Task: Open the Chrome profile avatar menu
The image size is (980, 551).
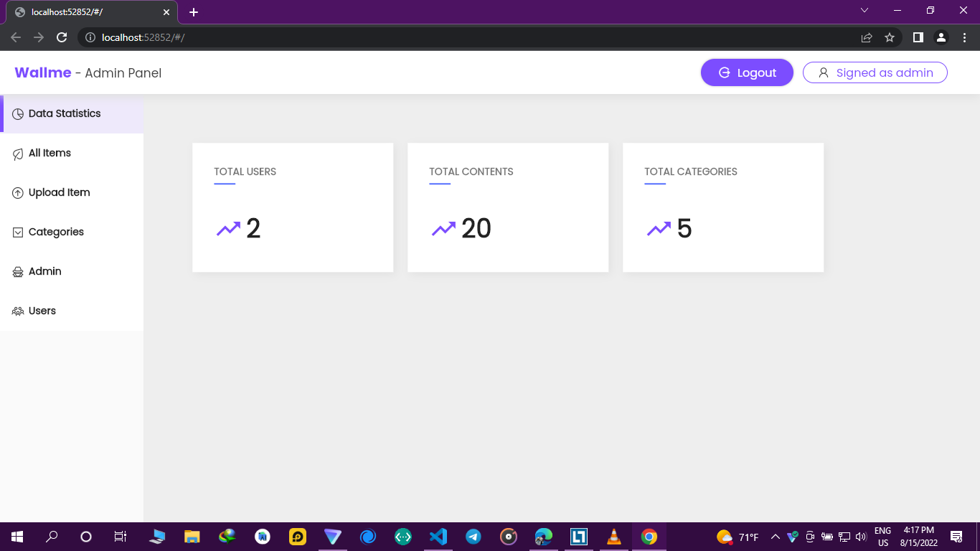Action: point(941,37)
